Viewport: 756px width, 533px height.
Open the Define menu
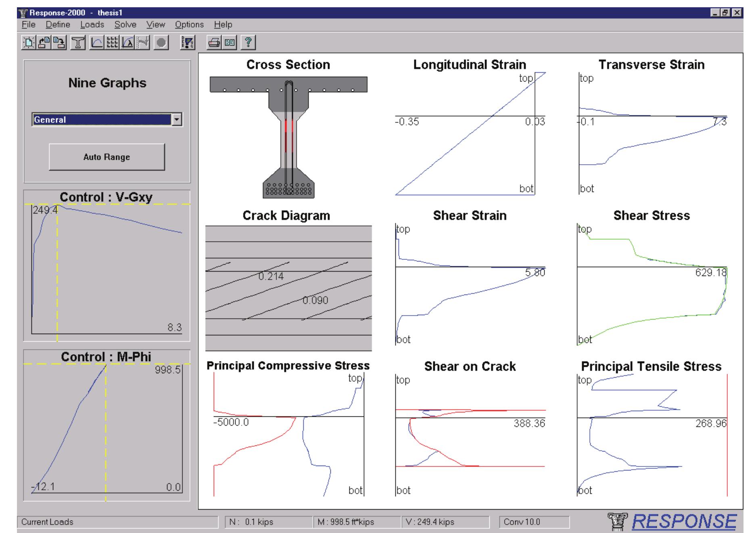(x=58, y=25)
